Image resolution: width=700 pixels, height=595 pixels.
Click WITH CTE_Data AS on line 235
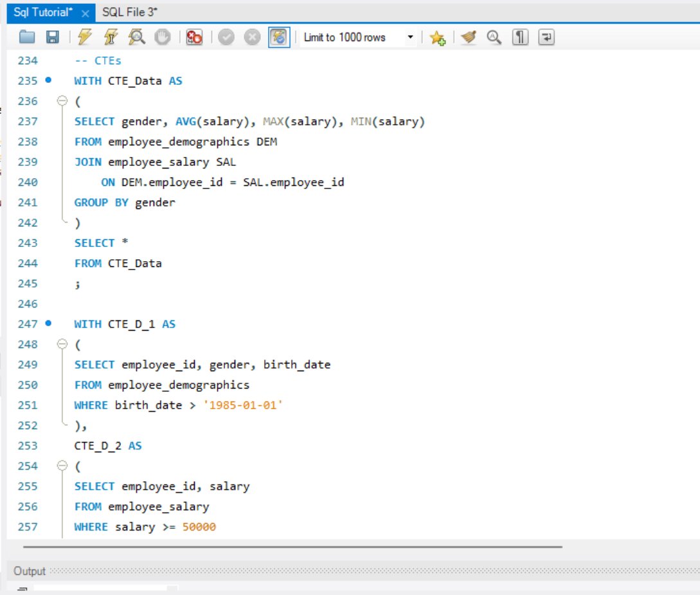pos(128,81)
